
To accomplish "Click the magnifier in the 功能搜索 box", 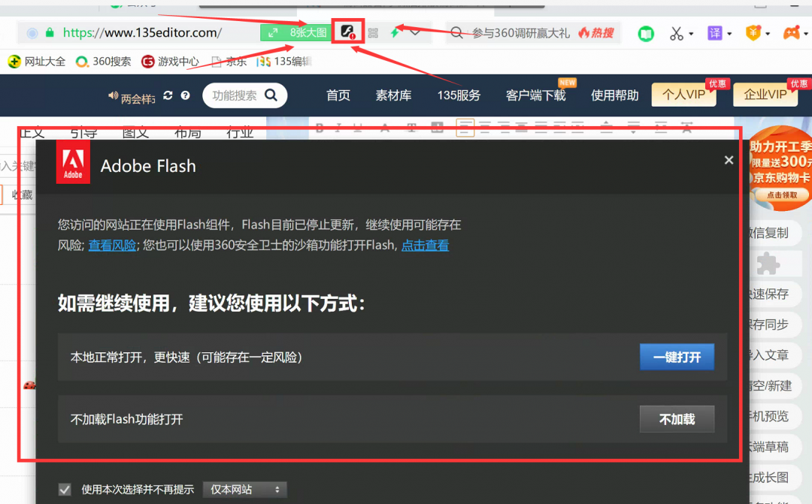I will point(271,95).
